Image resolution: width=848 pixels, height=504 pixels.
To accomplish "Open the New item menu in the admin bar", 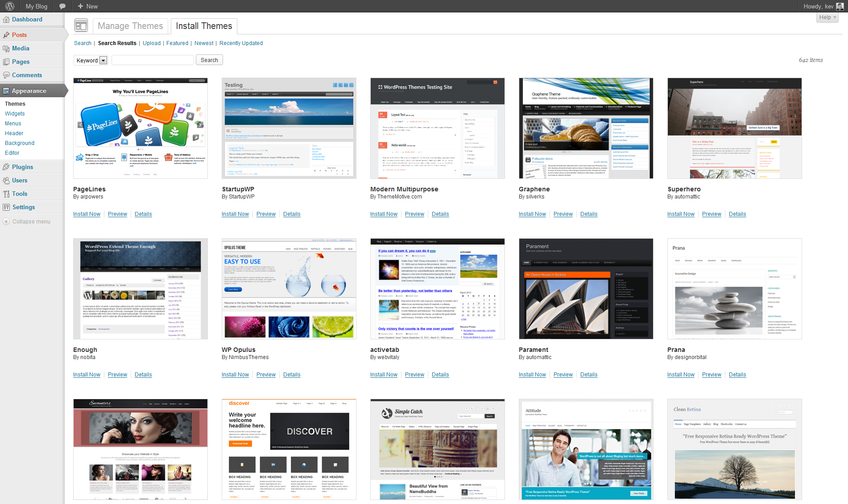I will click(87, 6).
